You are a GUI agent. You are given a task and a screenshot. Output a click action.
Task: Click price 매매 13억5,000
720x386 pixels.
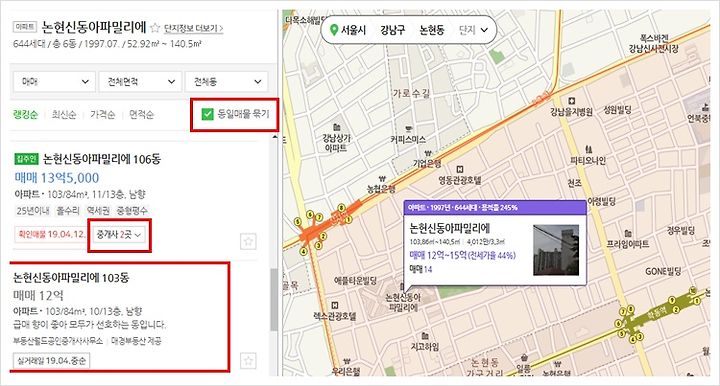[56, 178]
